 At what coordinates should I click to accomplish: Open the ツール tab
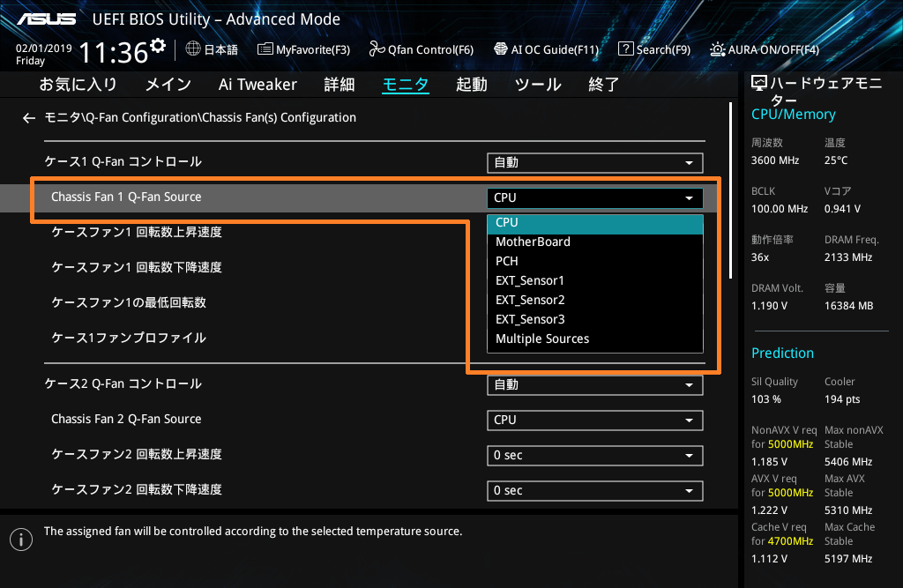coord(538,85)
